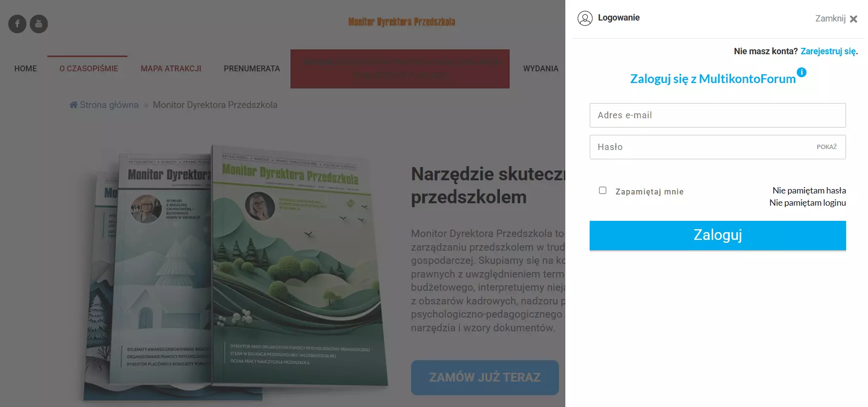
Task: Select PRENUMERATA in the top menu
Action: coord(252,68)
